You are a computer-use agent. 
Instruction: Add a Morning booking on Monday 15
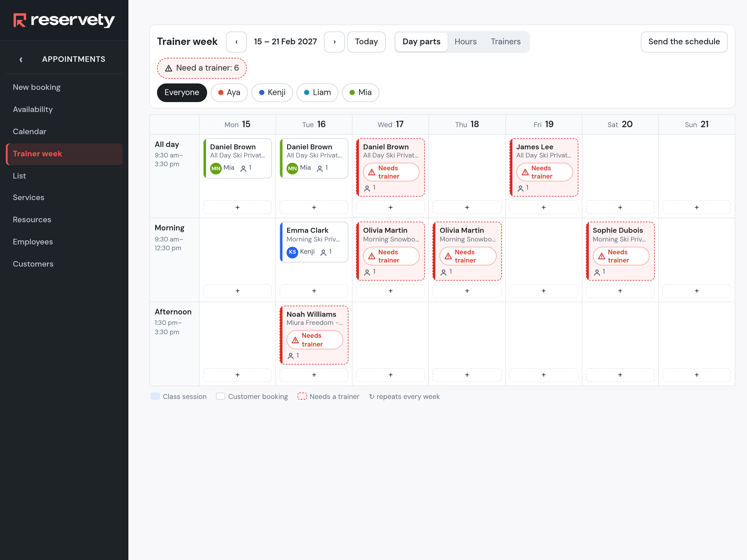[238, 291]
